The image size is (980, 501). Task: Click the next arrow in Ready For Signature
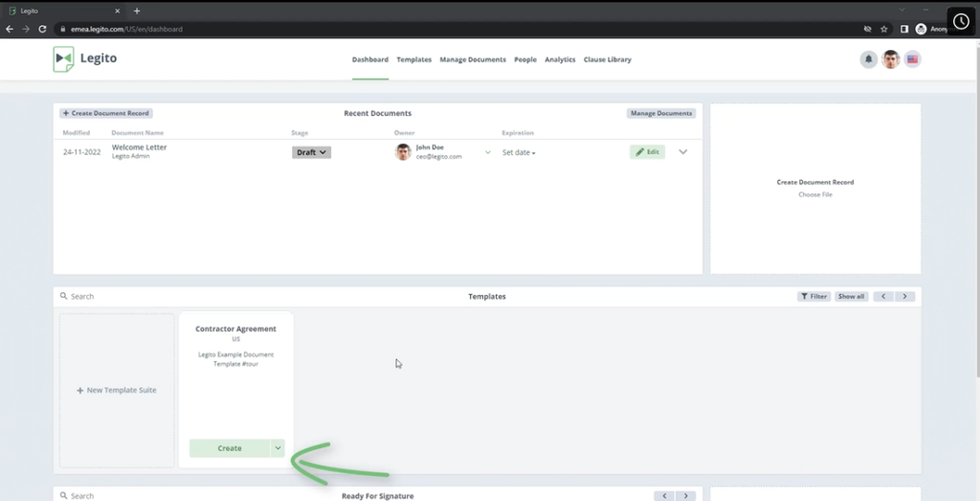coord(685,496)
